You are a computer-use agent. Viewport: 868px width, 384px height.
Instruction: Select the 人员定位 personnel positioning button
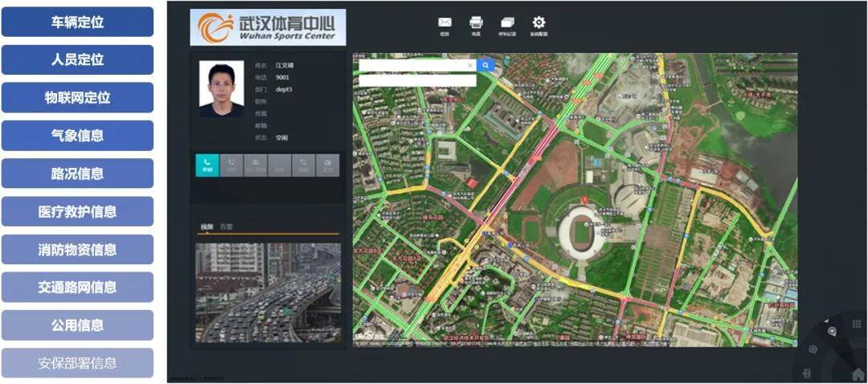(77, 59)
